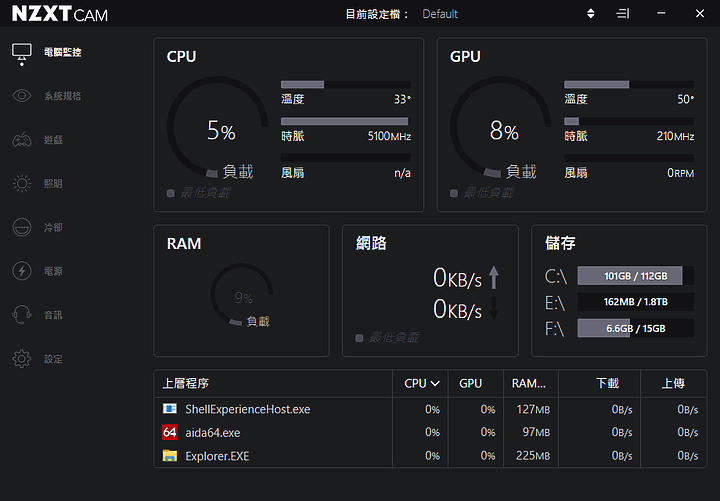Open the 電腦監控 monitor icon in sidebar
The height and width of the screenshot is (501, 720).
click(22, 54)
